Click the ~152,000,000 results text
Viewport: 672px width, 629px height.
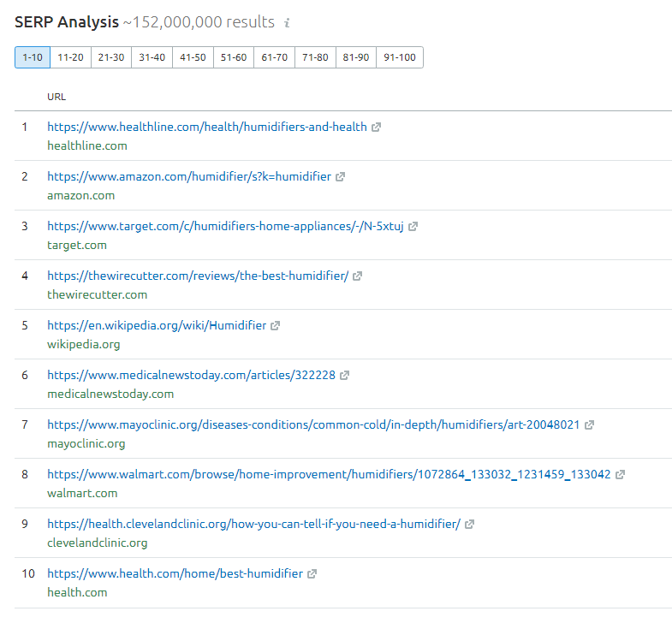click(199, 22)
